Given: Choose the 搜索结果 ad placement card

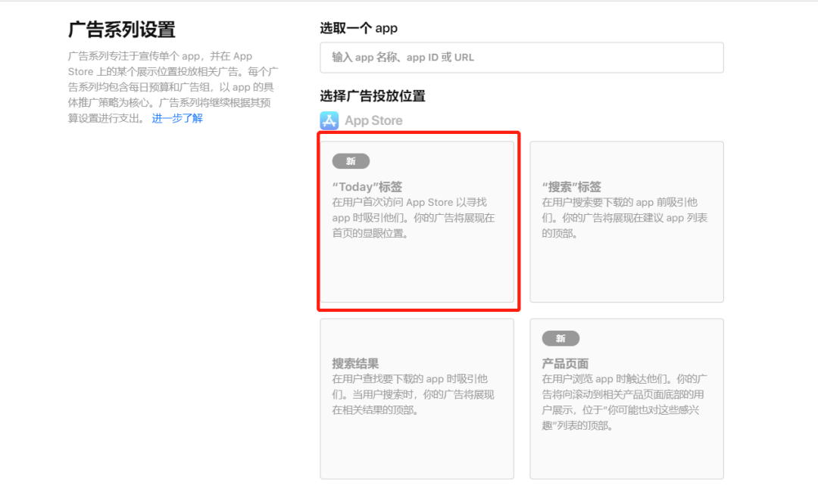Looking at the screenshot, I should (417, 399).
